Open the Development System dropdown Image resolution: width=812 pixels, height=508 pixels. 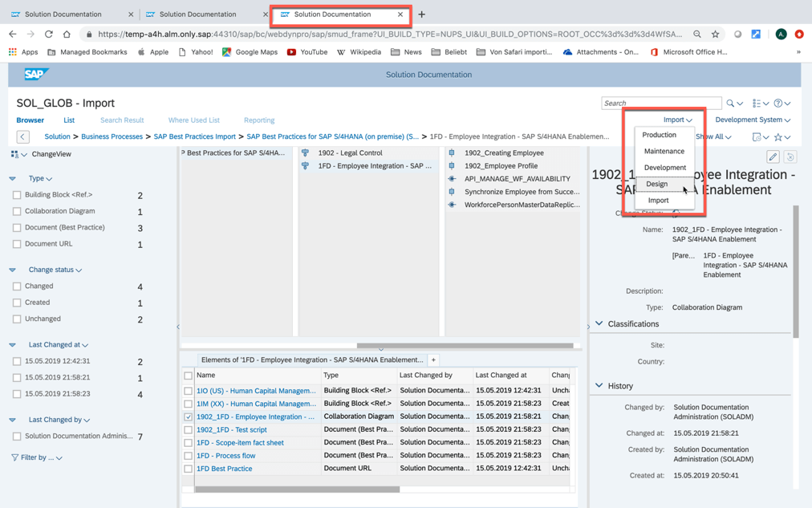coord(753,120)
